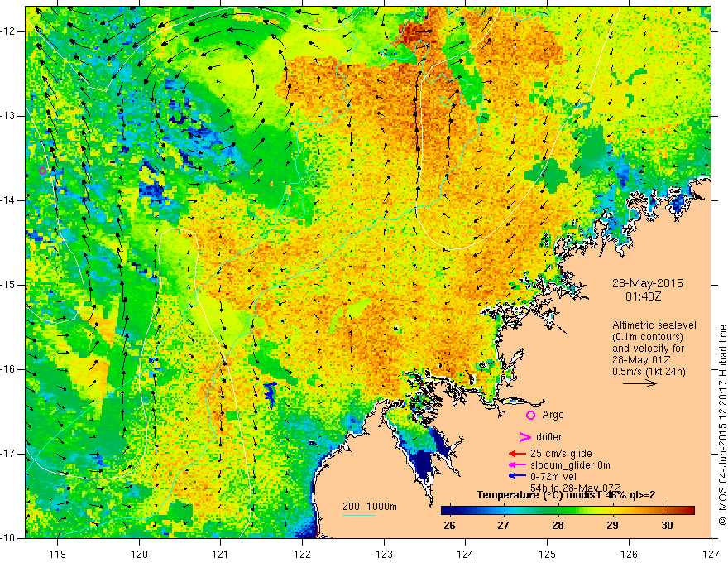
Task: Click the 26 label under the color bar
Action: click(449, 526)
